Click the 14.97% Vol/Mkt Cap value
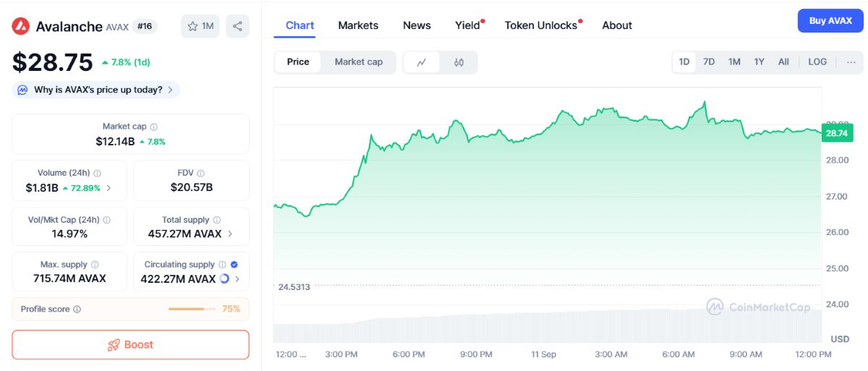The height and width of the screenshot is (371, 868). click(x=69, y=234)
